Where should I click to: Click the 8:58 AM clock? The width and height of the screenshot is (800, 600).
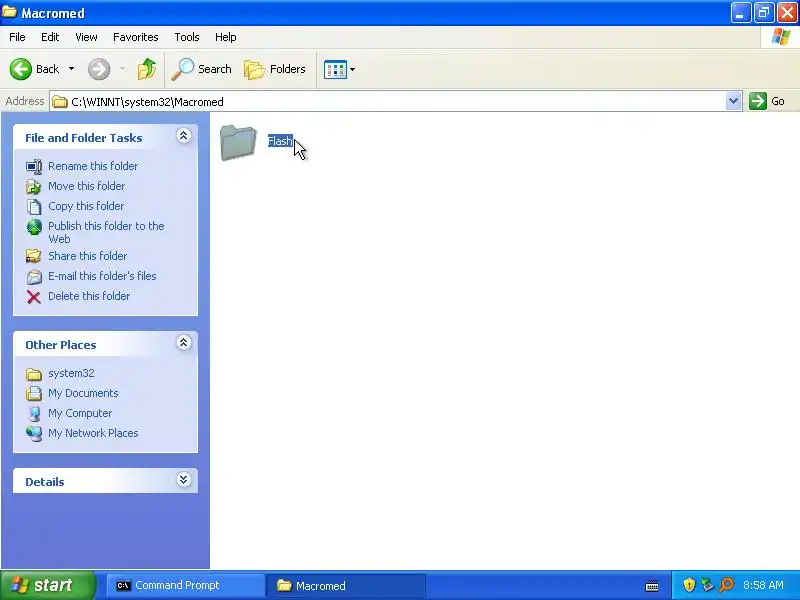pos(763,585)
